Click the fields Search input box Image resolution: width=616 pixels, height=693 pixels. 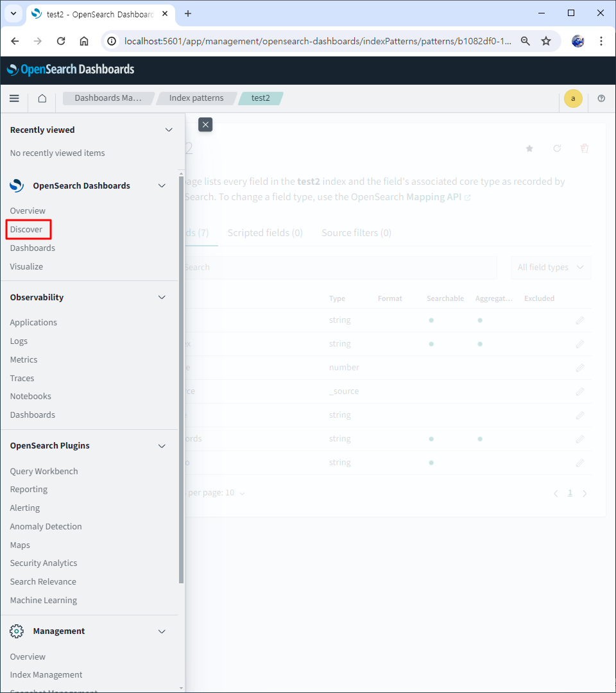(x=340, y=268)
